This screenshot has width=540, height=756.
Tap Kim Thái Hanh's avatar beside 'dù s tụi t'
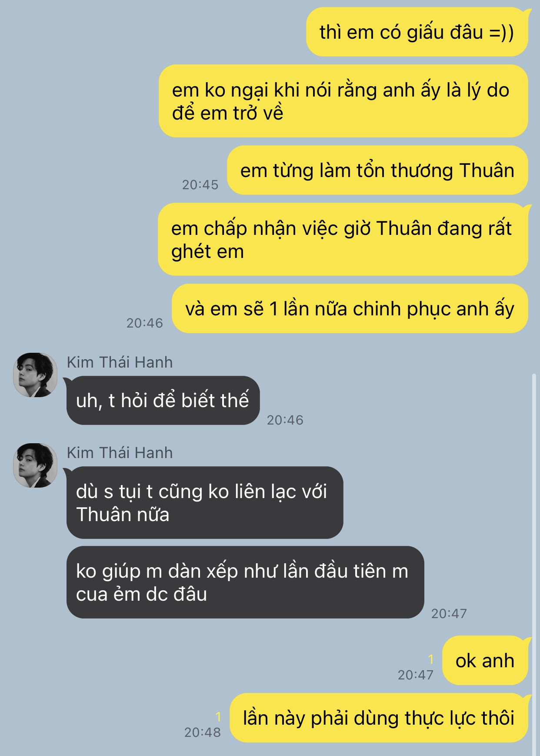[x=35, y=465]
